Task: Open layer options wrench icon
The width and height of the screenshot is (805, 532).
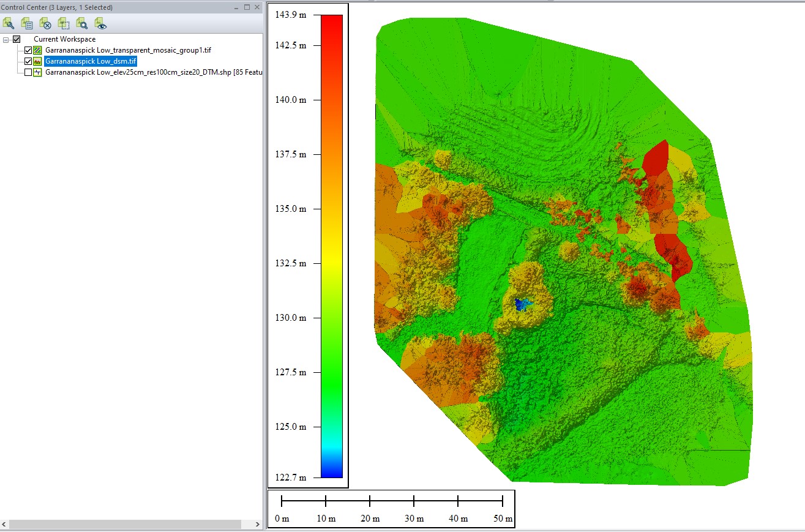Action: (9, 23)
